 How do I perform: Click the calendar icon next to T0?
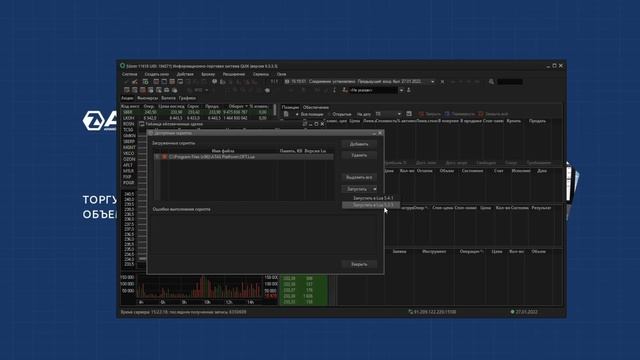(409, 114)
